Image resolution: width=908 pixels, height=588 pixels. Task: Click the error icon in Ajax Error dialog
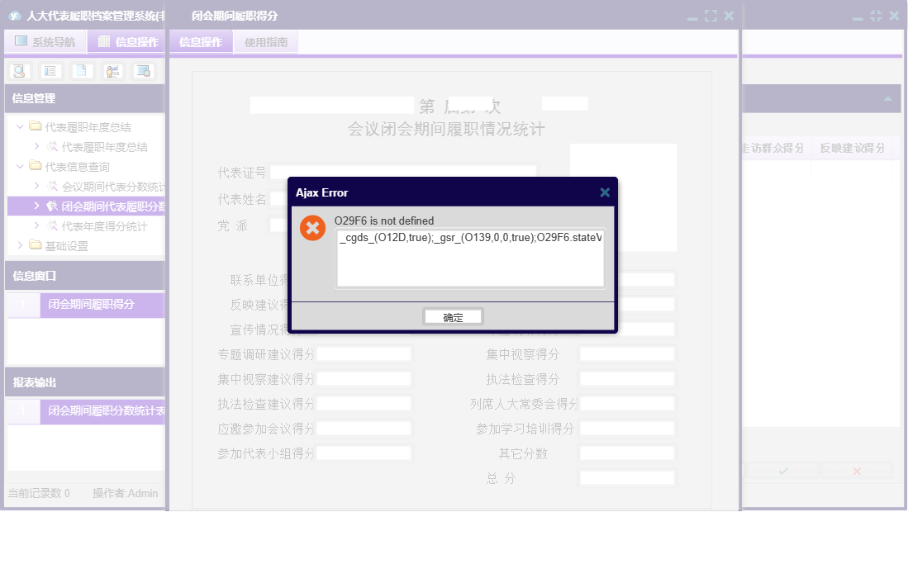click(312, 228)
